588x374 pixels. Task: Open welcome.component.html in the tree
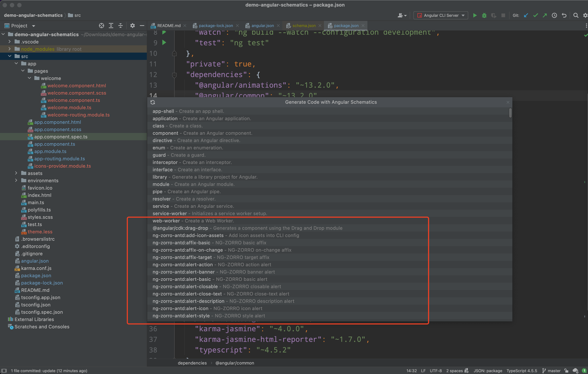point(77,85)
